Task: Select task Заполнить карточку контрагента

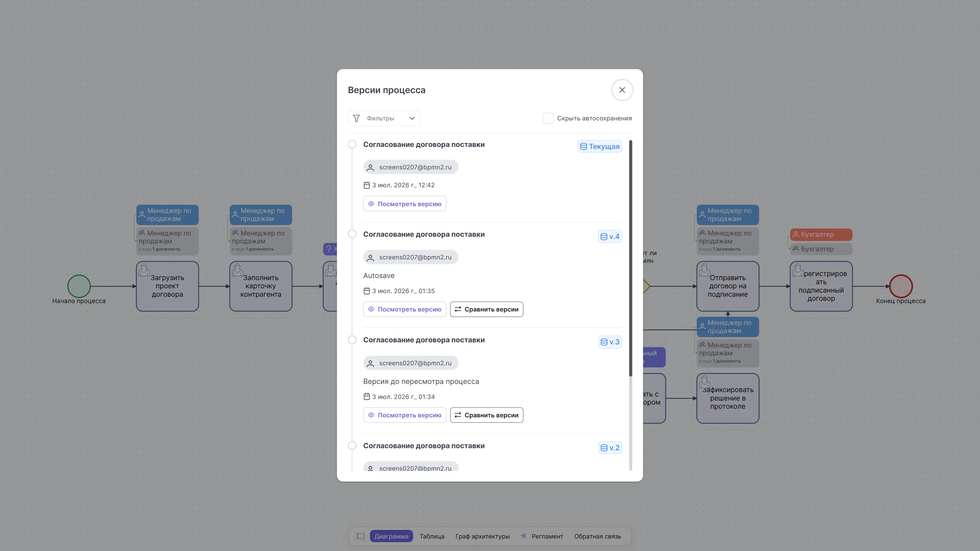Action: tap(261, 286)
